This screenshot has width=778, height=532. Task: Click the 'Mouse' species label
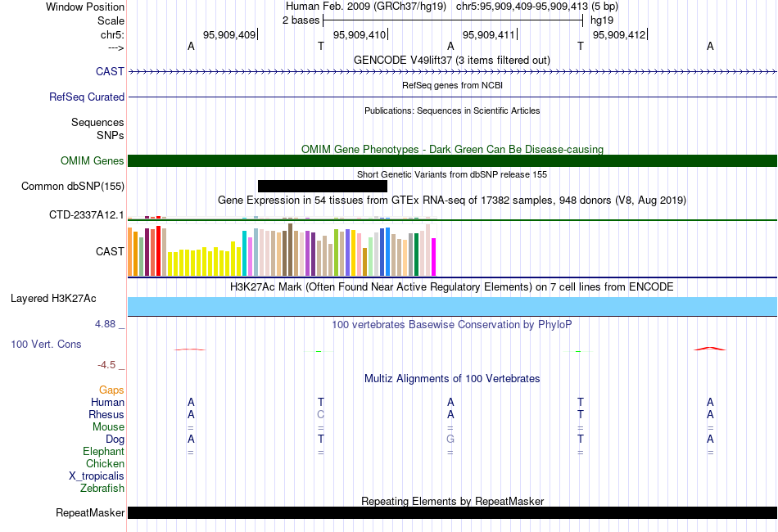[x=108, y=427]
